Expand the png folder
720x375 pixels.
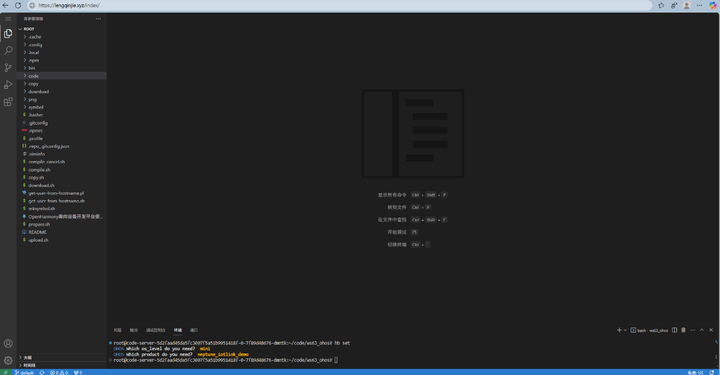coord(62,99)
